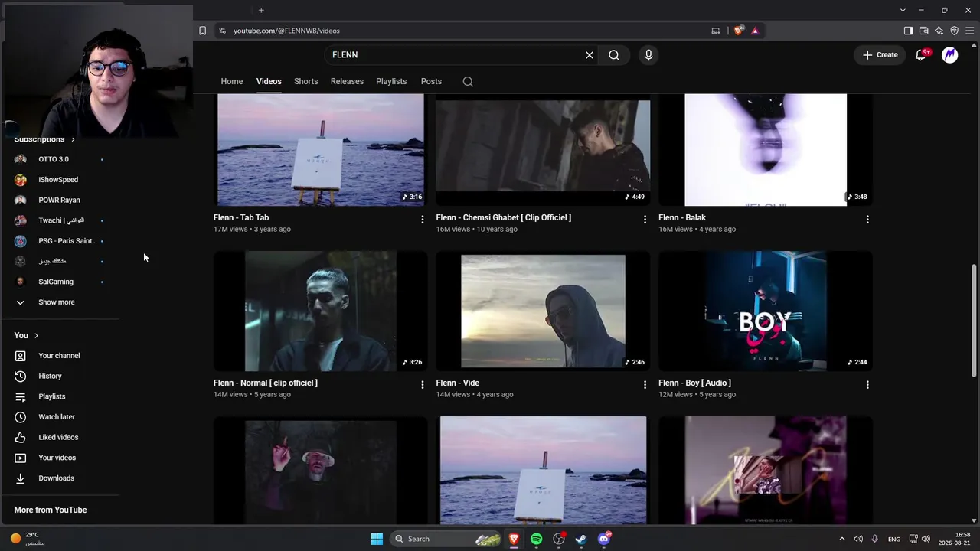Click the cast icon in the address bar
The image size is (980, 551).
click(x=716, y=31)
